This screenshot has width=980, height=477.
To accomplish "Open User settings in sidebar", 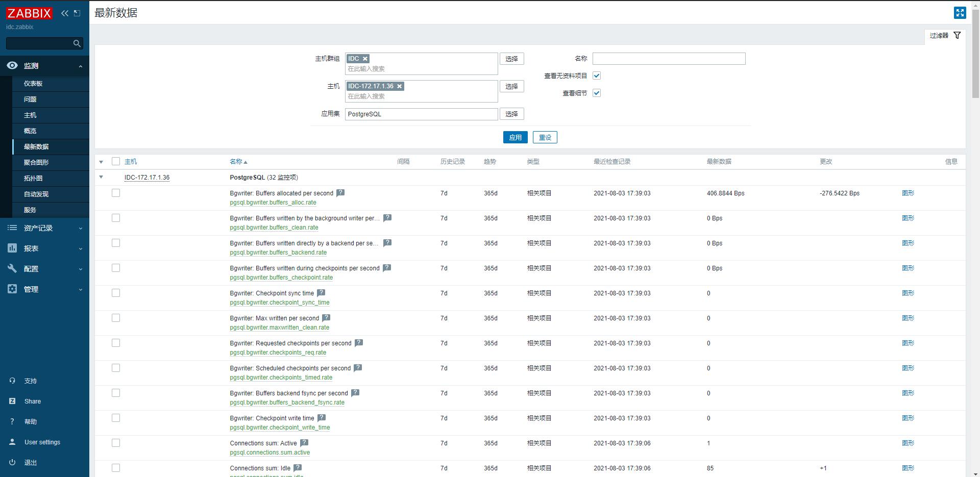I will click(42, 442).
